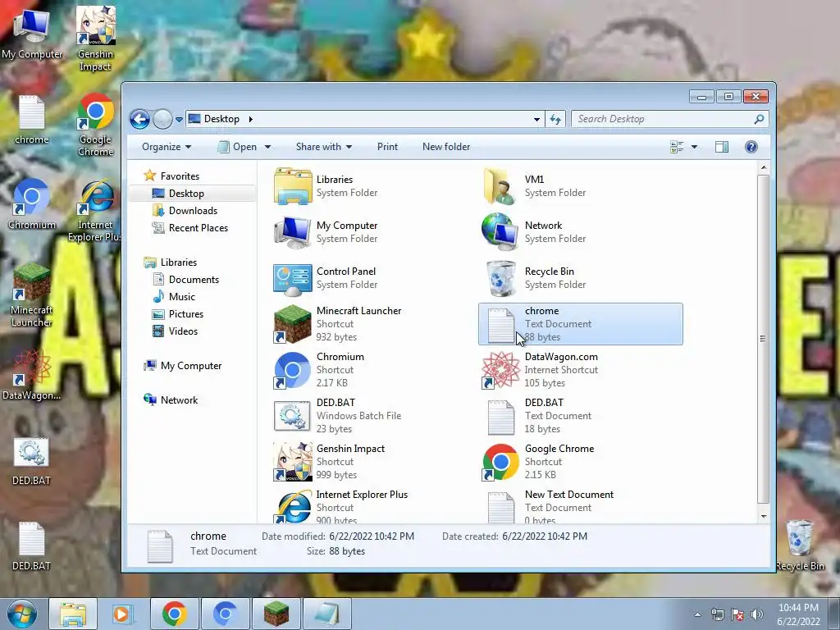Select Recycle Bin on the desktop

799,546
